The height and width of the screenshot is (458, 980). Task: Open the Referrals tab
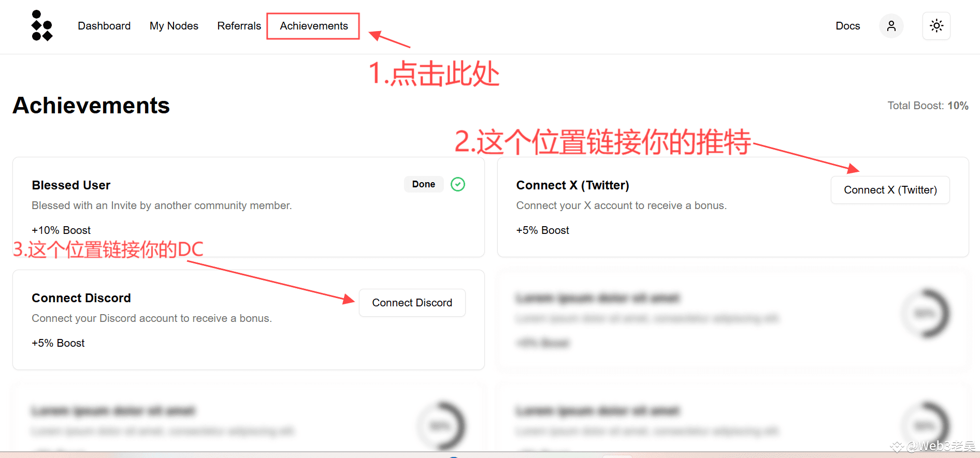239,26
